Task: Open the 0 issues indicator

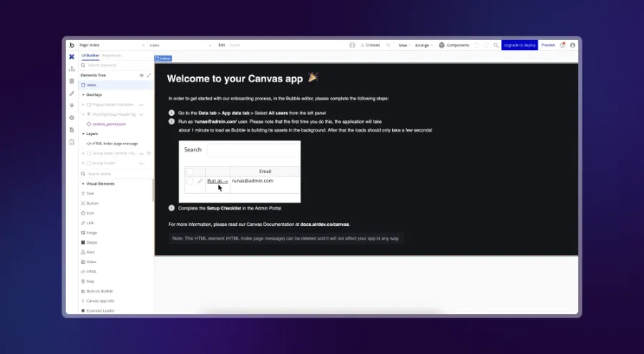Action: pos(370,45)
